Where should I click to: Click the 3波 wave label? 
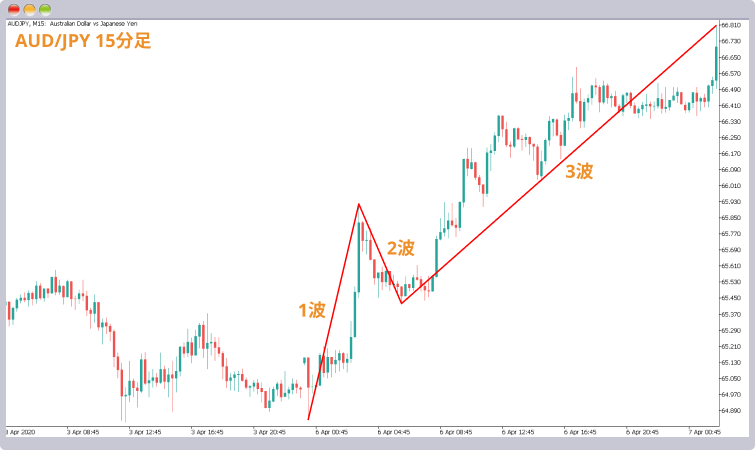579,171
